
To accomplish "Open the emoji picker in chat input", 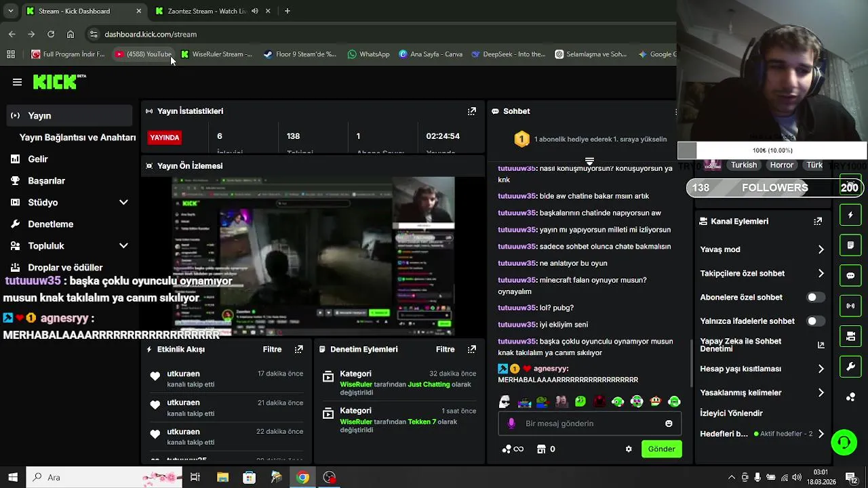I will coord(669,424).
